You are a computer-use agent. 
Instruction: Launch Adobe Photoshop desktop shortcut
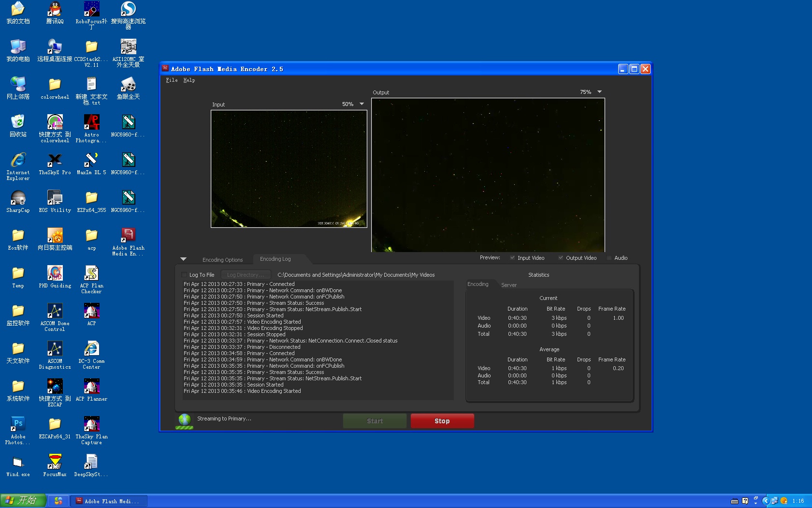click(18, 431)
